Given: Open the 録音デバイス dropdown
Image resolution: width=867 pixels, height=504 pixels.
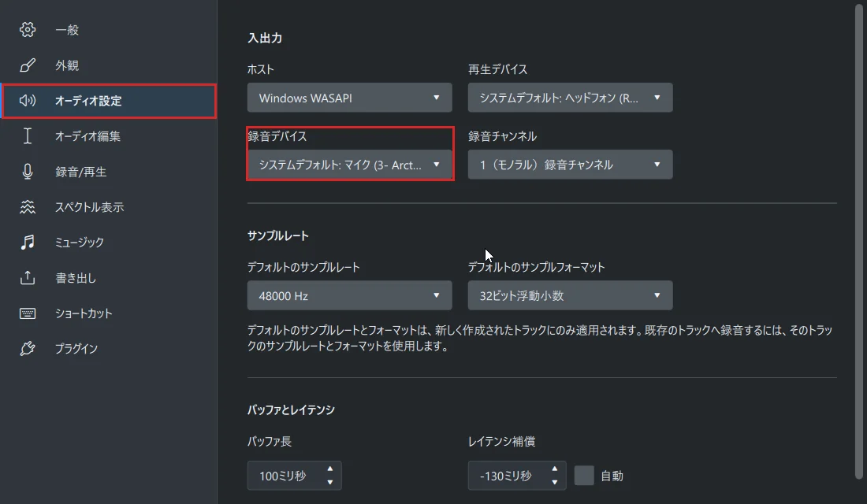Looking at the screenshot, I should click(349, 165).
